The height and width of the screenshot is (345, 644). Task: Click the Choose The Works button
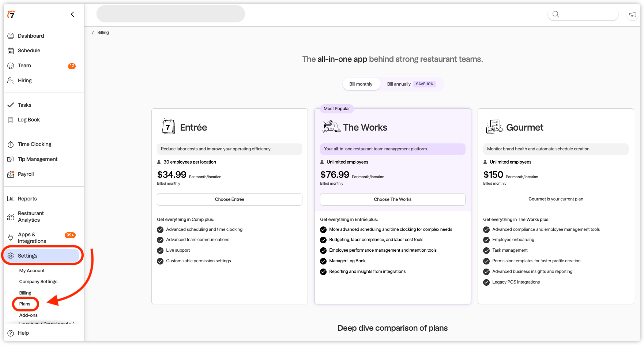pyautogui.click(x=392, y=199)
